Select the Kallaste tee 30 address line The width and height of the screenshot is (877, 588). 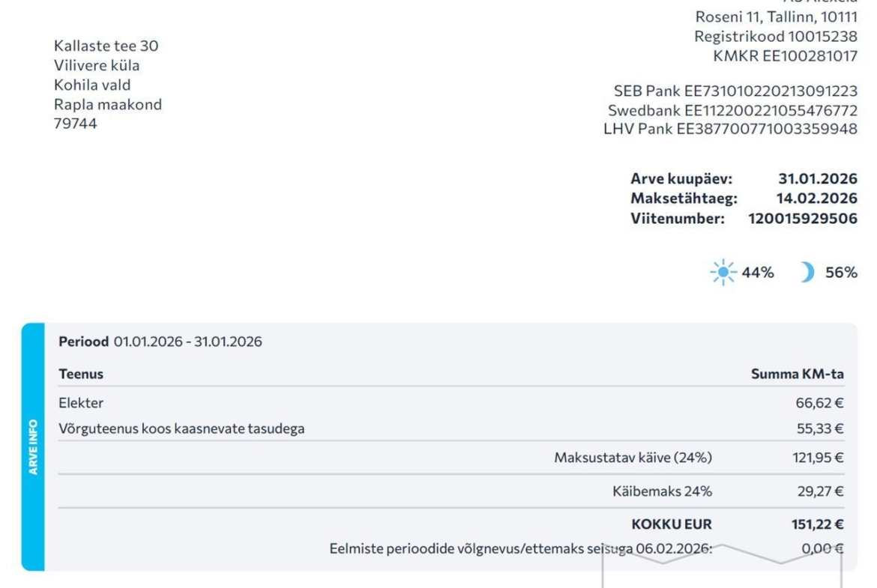[x=106, y=46]
